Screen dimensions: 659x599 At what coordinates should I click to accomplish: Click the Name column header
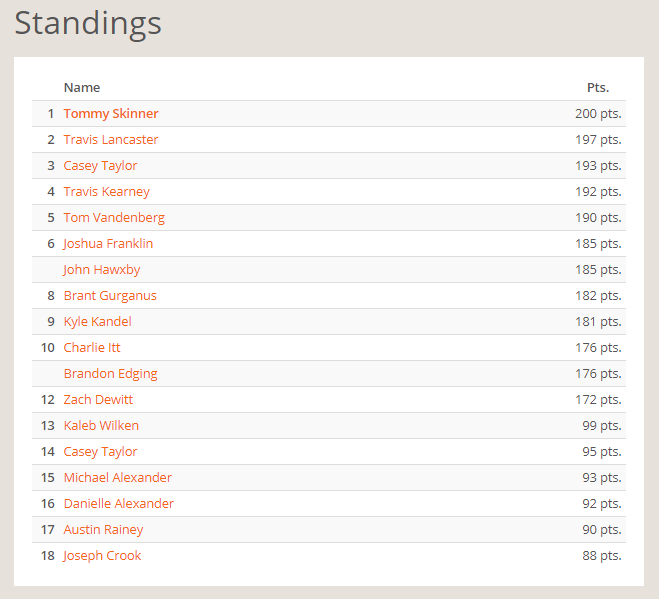click(82, 88)
